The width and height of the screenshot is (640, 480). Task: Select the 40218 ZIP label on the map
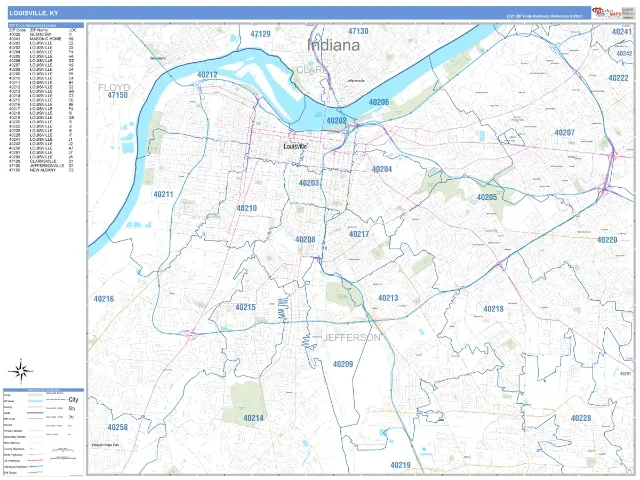pyautogui.click(x=493, y=309)
